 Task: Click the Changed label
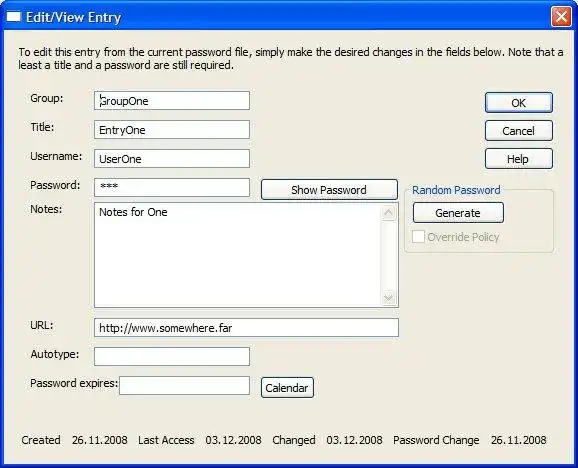click(294, 440)
